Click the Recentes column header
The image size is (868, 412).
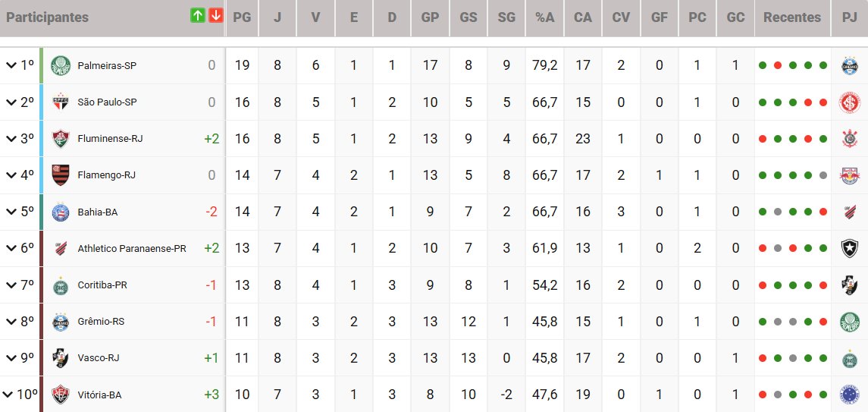(792, 17)
